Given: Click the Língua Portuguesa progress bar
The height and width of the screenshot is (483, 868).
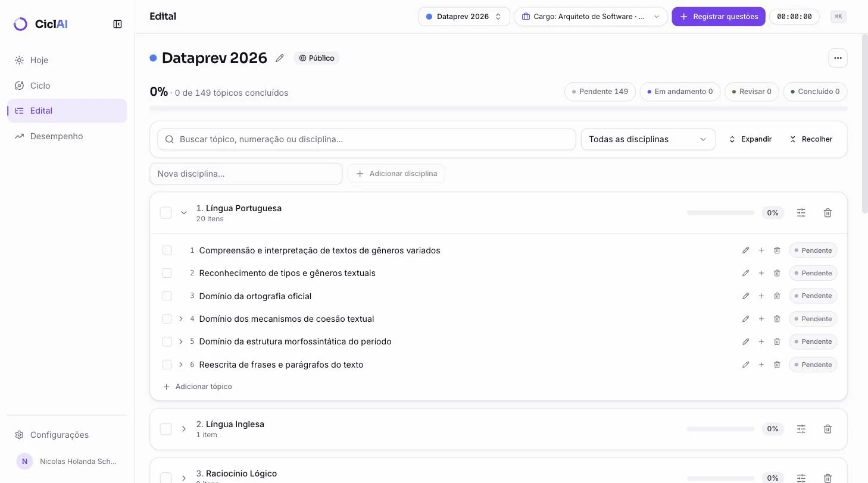Looking at the screenshot, I should [720, 212].
